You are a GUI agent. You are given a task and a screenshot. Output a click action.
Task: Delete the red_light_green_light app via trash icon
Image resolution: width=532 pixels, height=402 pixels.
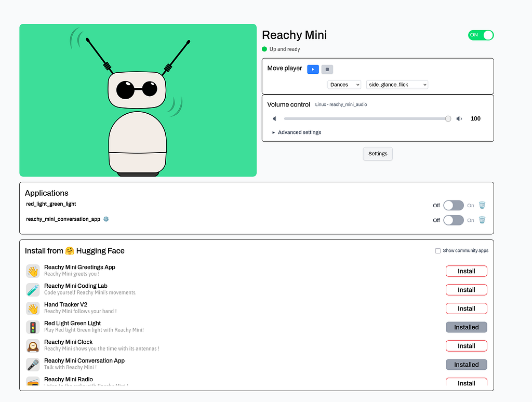click(x=482, y=205)
